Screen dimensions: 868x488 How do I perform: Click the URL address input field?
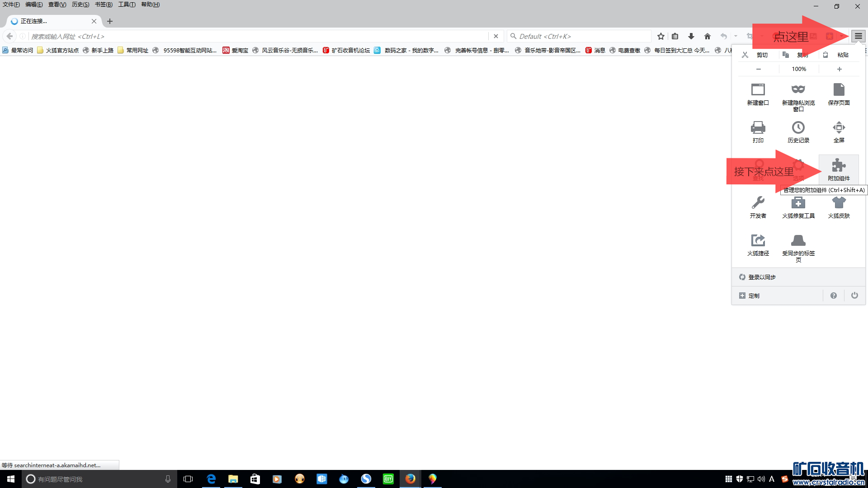click(x=258, y=36)
